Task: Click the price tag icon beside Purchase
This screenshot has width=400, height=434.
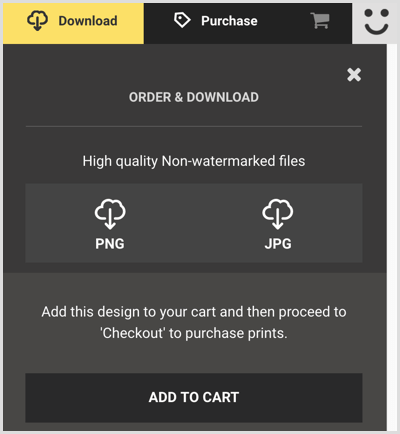Action: click(x=182, y=20)
